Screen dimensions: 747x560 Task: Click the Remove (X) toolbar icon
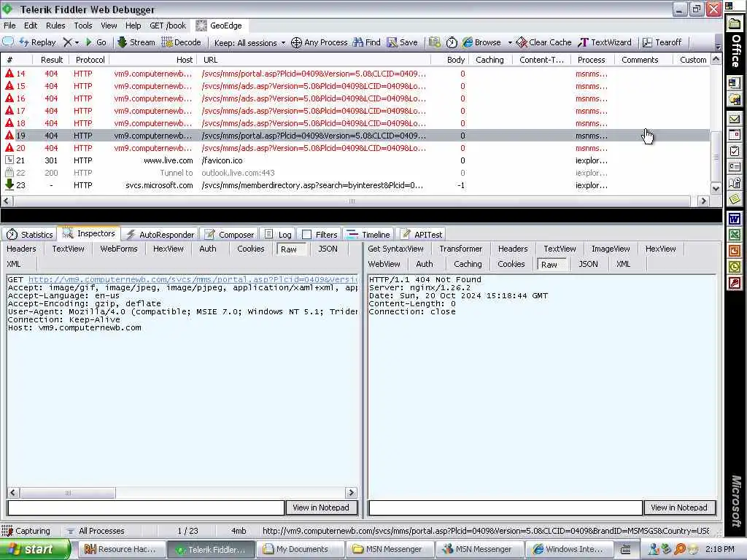coord(67,42)
